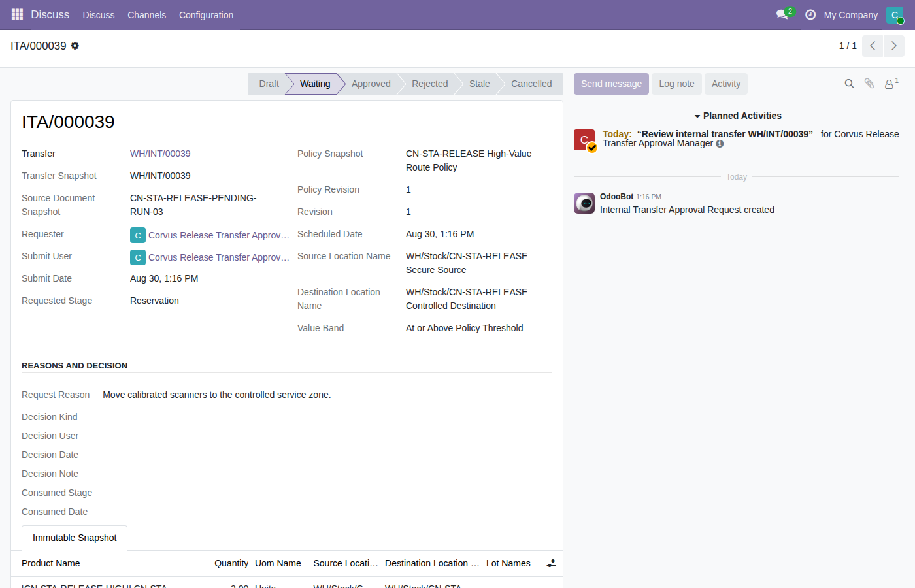
Task: Open the Submit User link
Action: click(219, 257)
